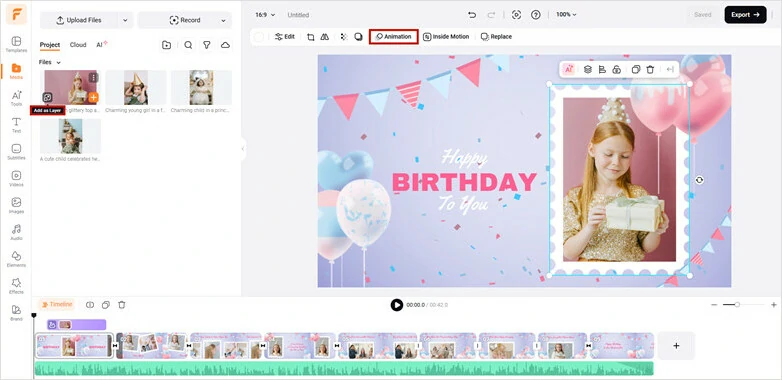This screenshot has width=782, height=380.
Task: Open the Animation options
Action: point(393,37)
